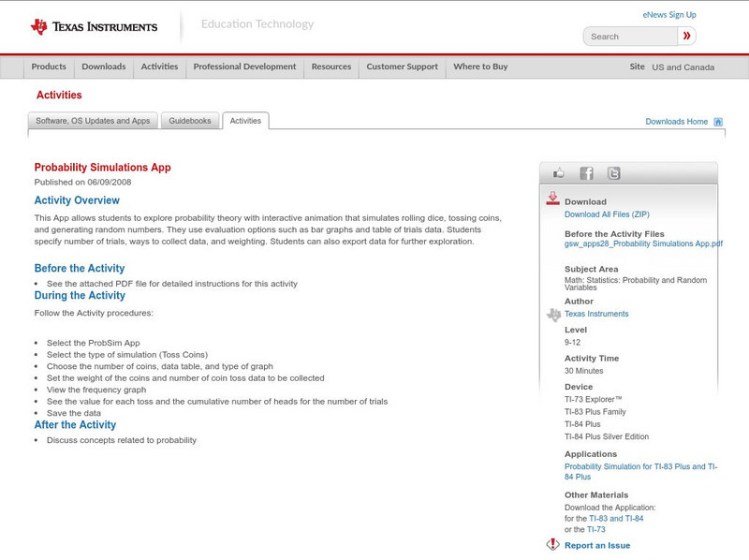Click the During the Activity heading
The height and width of the screenshot is (560, 749).
click(x=80, y=295)
